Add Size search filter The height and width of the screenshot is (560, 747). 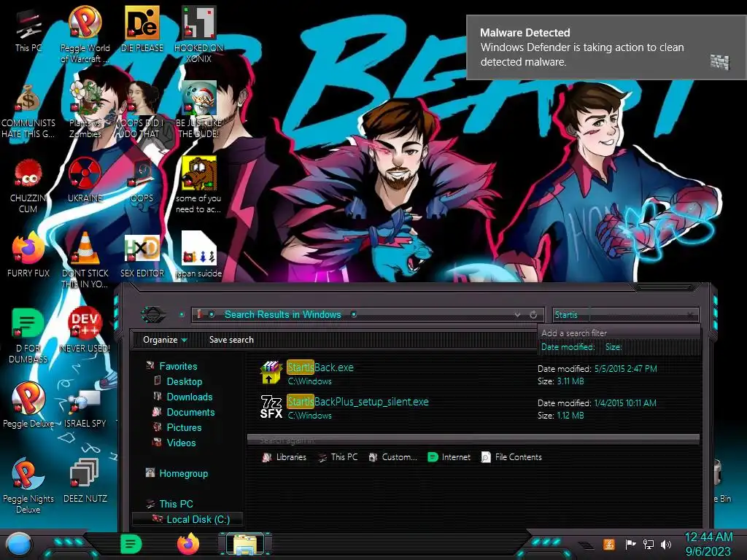point(614,347)
